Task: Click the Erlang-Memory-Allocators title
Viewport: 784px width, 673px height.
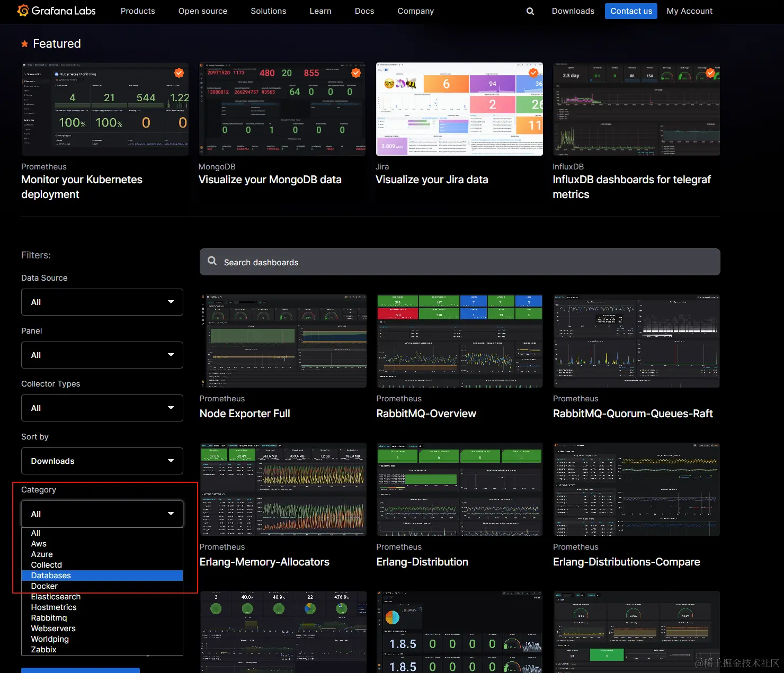Action: pos(264,562)
